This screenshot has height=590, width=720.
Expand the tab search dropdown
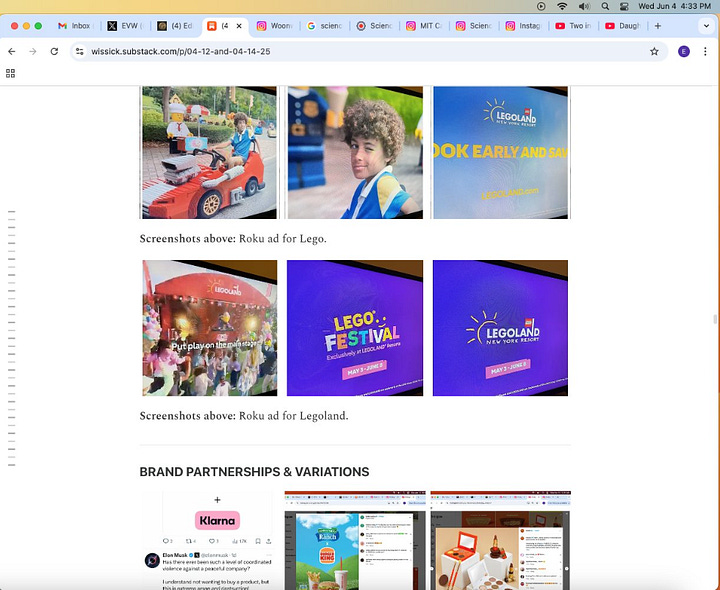pyautogui.click(x=706, y=26)
